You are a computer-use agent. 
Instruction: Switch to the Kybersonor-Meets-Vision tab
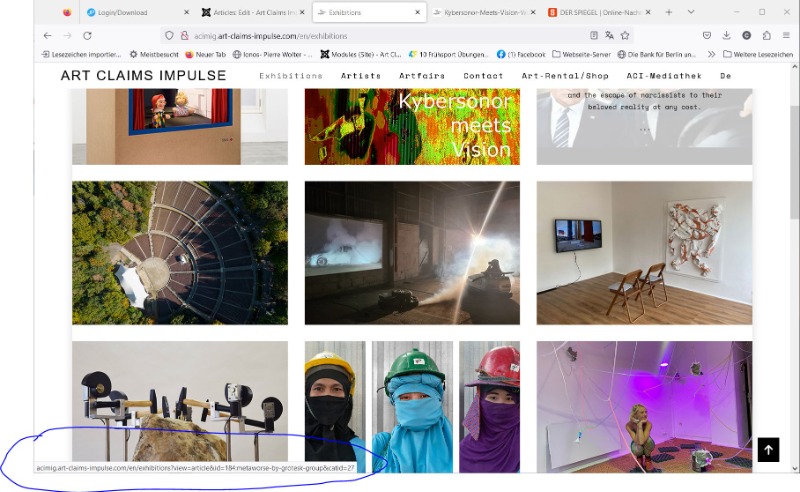484,12
